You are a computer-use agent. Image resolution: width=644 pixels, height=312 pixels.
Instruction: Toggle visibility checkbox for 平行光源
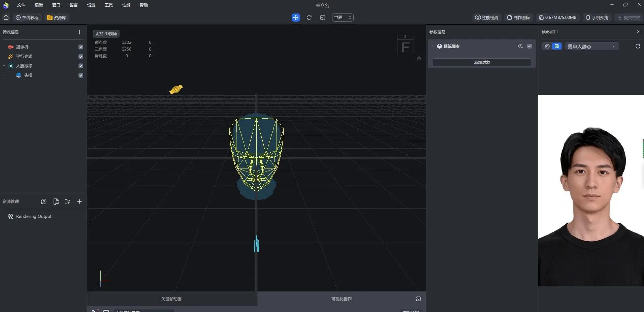pos(81,57)
